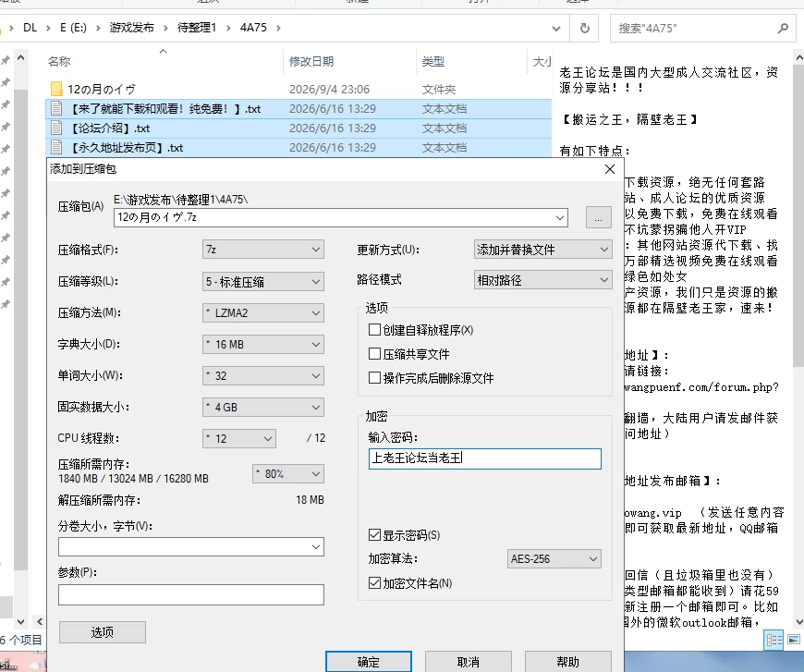Click 4A75 breadcrumb segment

click(253, 28)
